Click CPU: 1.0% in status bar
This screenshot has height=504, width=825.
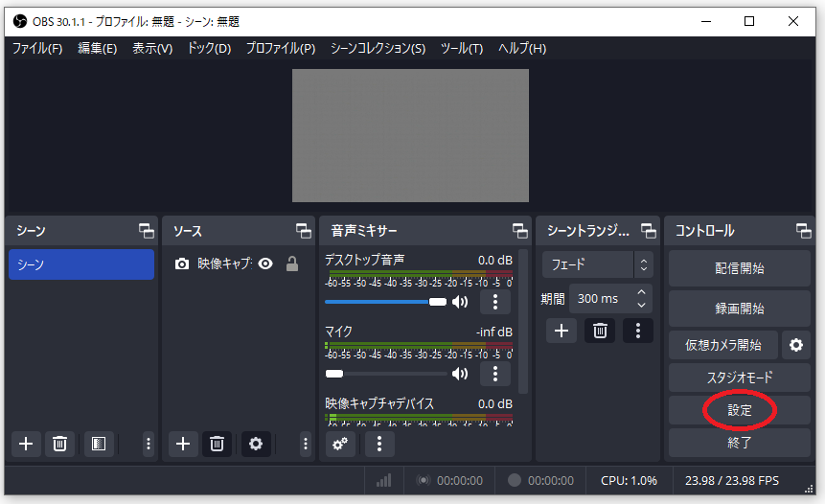[629, 480]
